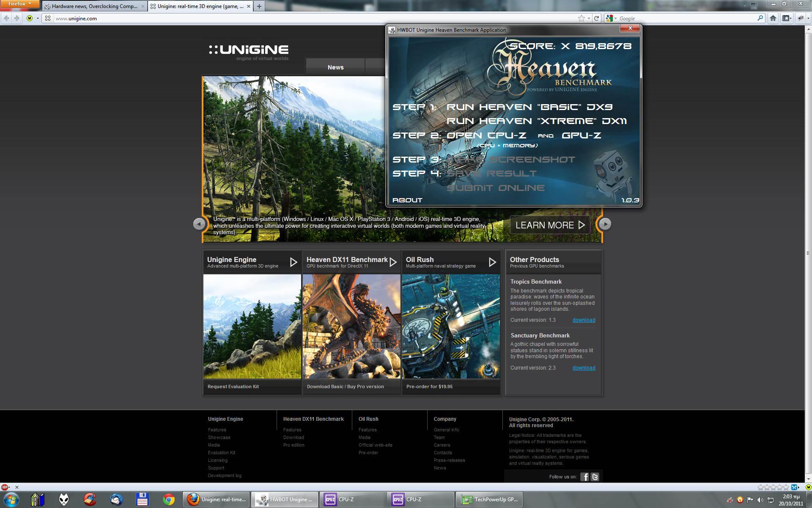Open the Heaven DX11 Benchmark card header

pos(351,262)
